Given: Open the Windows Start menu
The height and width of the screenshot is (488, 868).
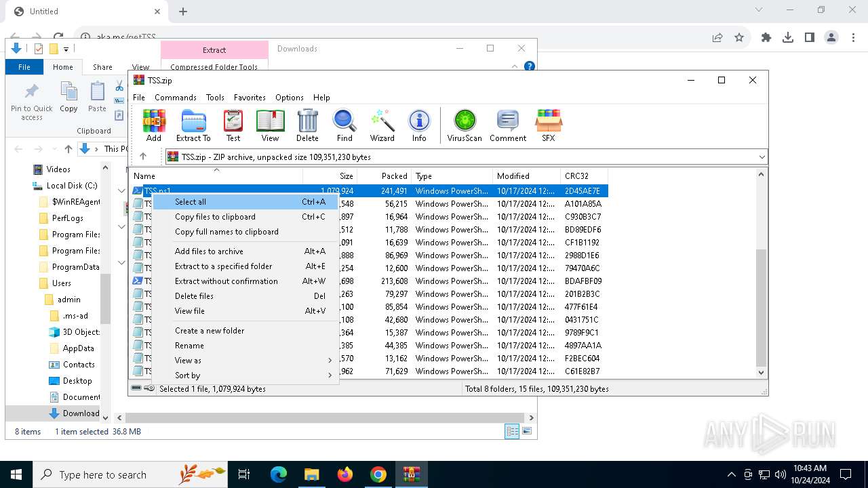Looking at the screenshot, I should 16,474.
